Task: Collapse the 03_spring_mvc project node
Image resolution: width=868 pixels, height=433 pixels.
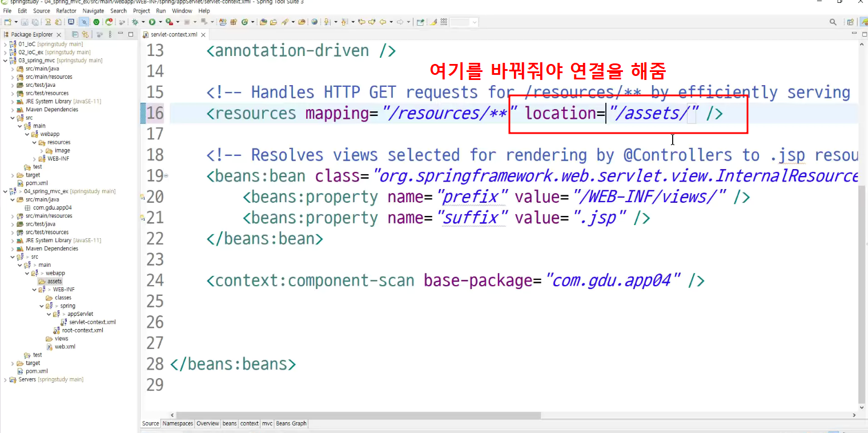Action: coord(6,60)
